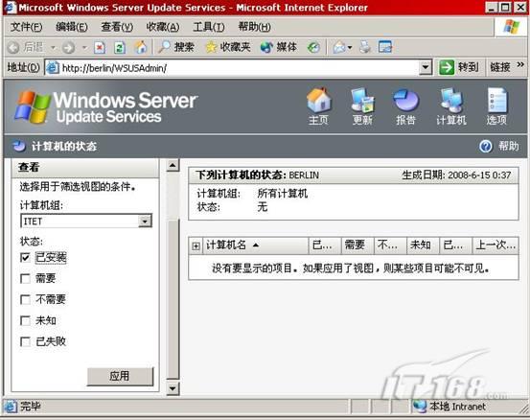530x420 pixels.
Task: Click the IE refresh toolbar icon
Action: click(119, 47)
